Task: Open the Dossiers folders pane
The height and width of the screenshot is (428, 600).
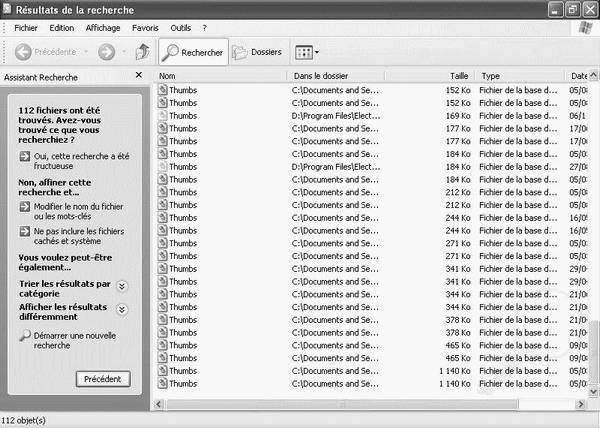Action: (257, 52)
